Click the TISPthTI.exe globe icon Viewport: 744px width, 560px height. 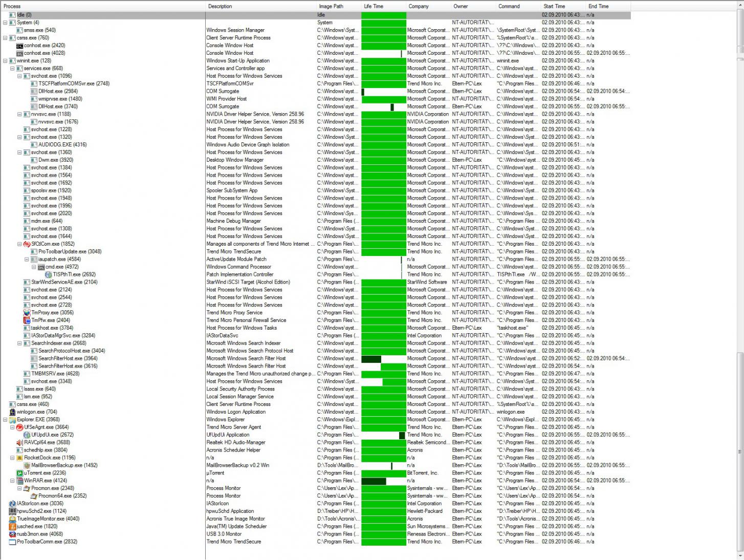click(x=48, y=274)
